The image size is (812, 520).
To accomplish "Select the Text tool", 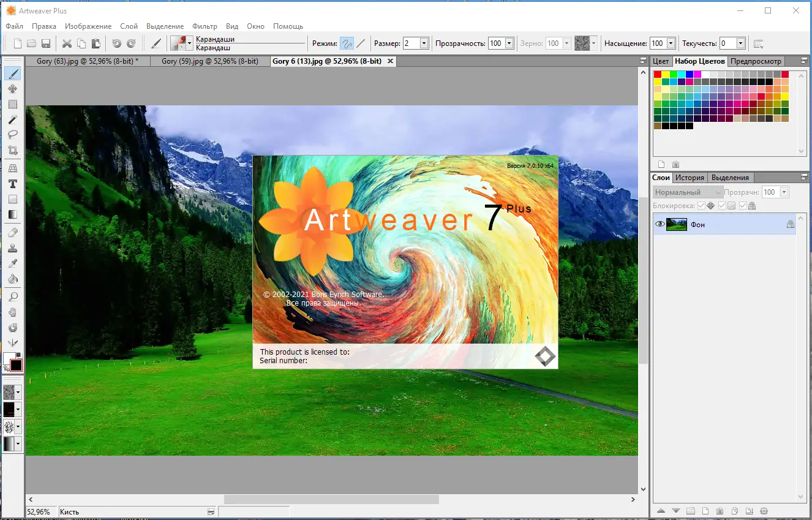I will tap(13, 183).
